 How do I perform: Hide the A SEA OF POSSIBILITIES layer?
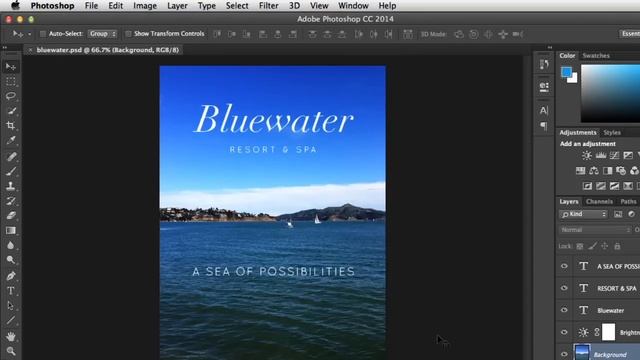[564, 266]
